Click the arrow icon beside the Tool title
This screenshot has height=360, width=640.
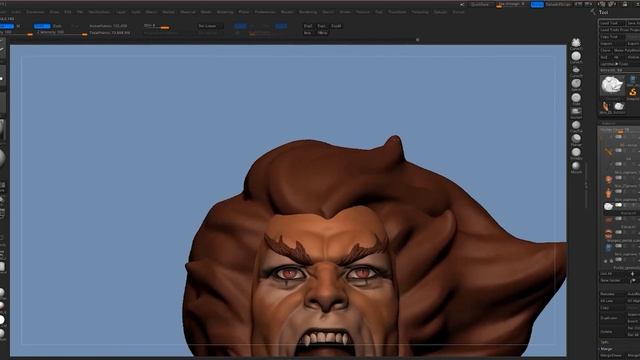(593, 12)
